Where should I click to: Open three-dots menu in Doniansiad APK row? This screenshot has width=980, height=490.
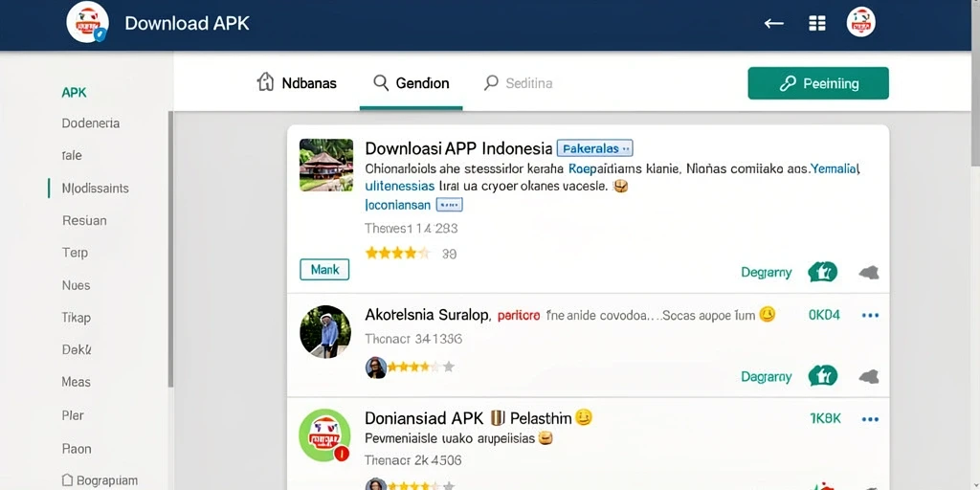pyautogui.click(x=870, y=419)
